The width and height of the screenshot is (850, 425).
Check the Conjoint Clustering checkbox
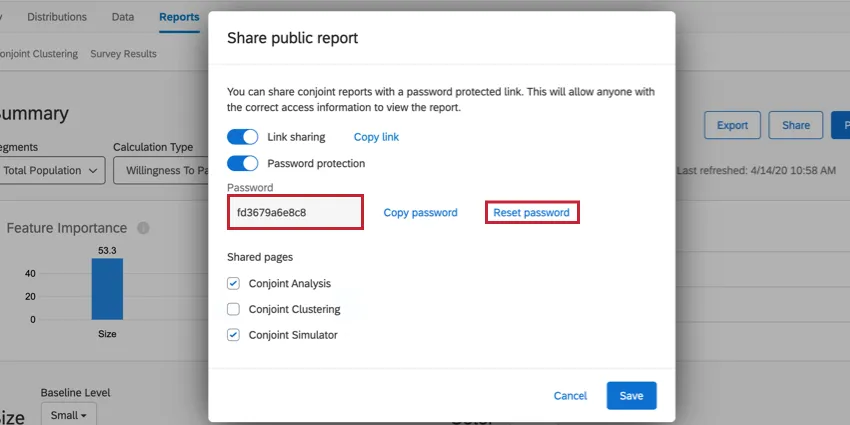(x=233, y=310)
